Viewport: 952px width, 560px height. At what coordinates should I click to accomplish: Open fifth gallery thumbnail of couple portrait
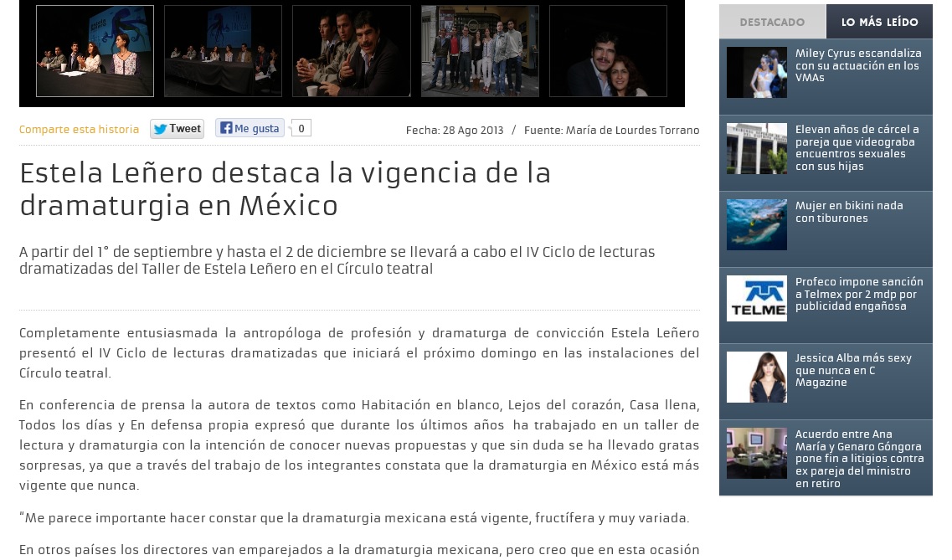(x=608, y=51)
